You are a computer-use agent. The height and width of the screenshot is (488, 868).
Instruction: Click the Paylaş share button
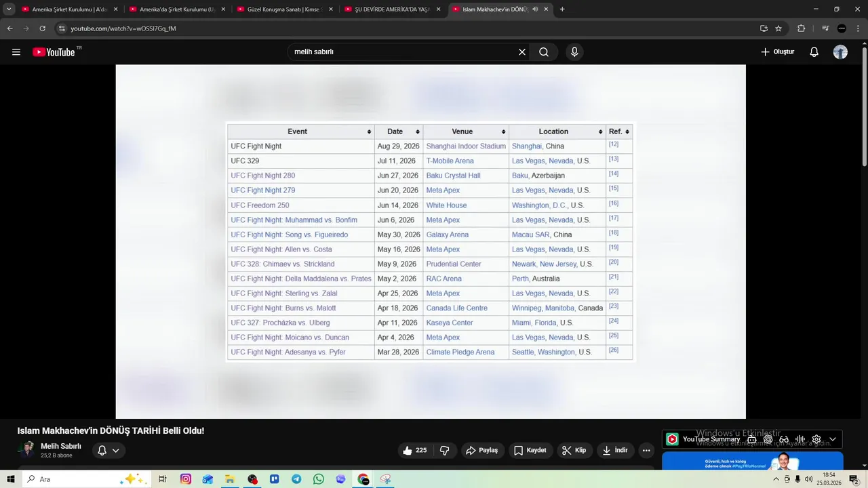point(481,450)
